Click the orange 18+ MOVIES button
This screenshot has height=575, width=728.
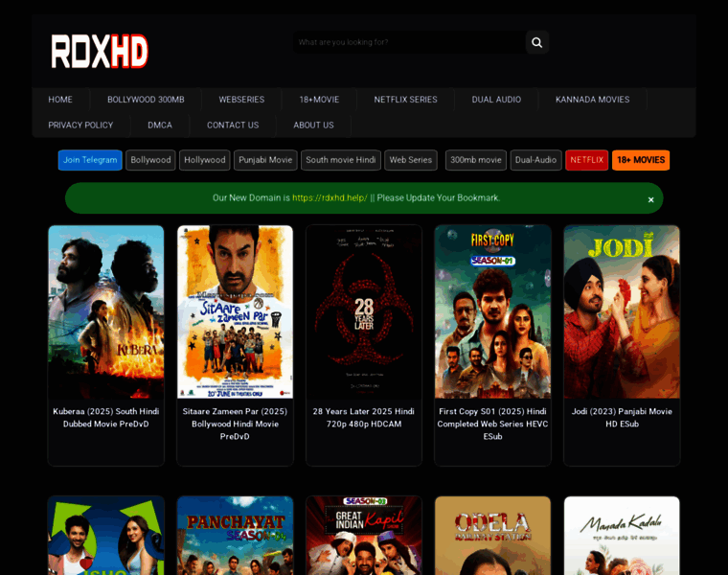point(641,160)
